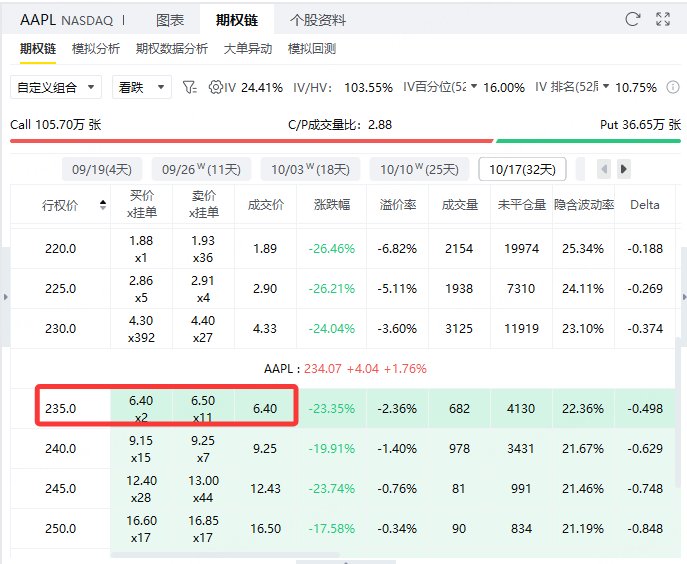
Task: Select the 10/10 (25天) expiry date
Action: tap(419, 169)
